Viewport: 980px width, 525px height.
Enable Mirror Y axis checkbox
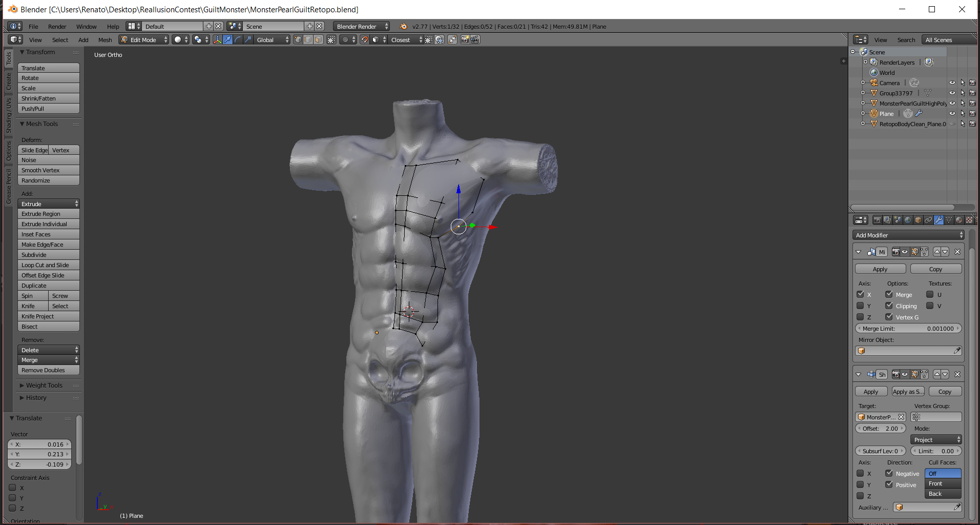point(860,306)
